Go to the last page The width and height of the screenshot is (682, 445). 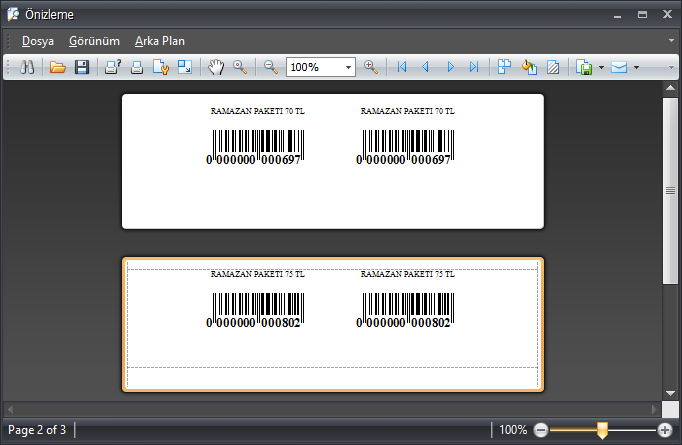(x=474, y=67)
